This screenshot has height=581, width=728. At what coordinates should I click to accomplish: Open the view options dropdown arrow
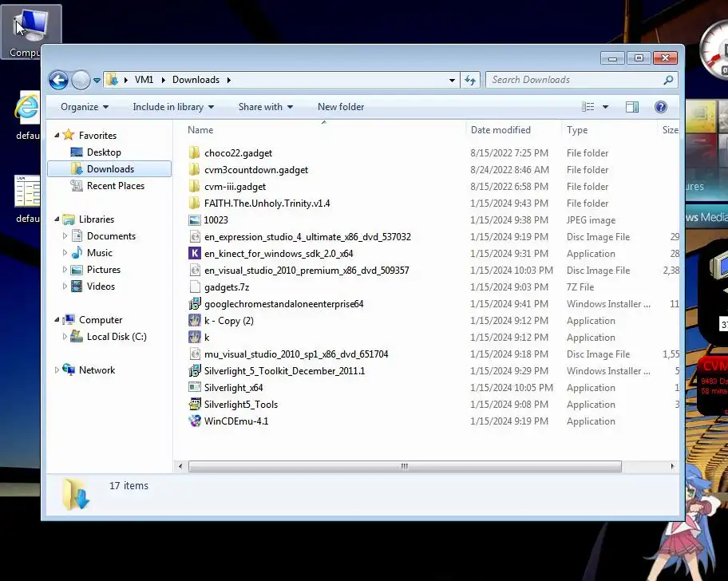click(605, 107)
